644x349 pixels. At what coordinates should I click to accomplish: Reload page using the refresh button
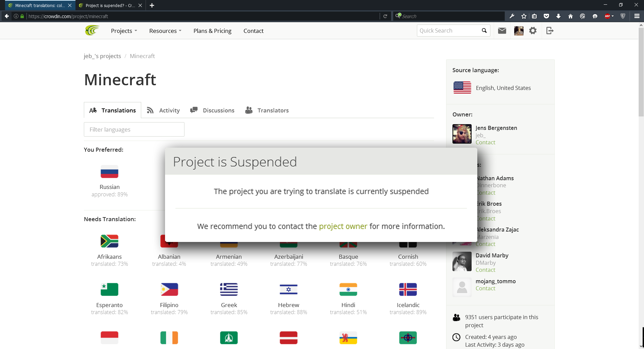pyautogui.click(x=385, y=16)
